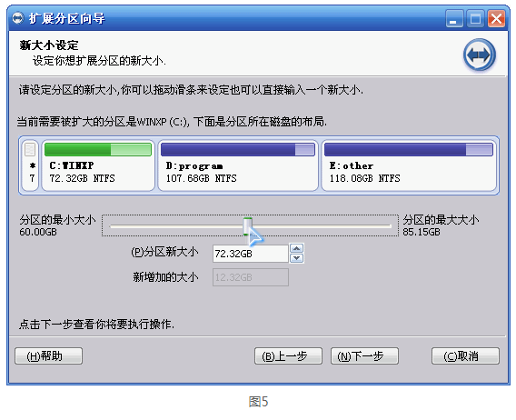Click the 分区的最小大小 label
Image resolution: width=516 pixels, height=420 pixels.
click(x=57, y=220)
